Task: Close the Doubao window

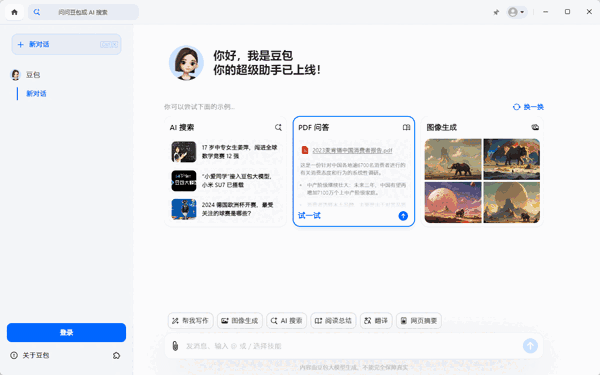Action: (x=589, y=12)
